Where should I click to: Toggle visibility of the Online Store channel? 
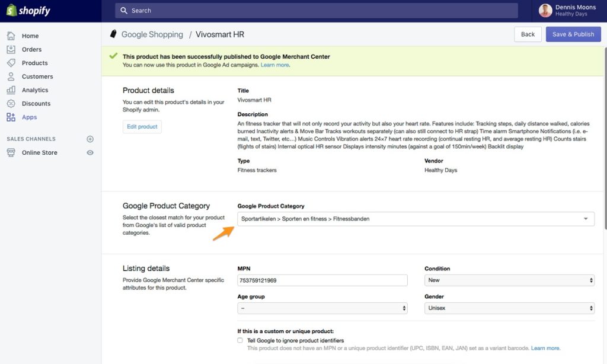click(90, 152)
